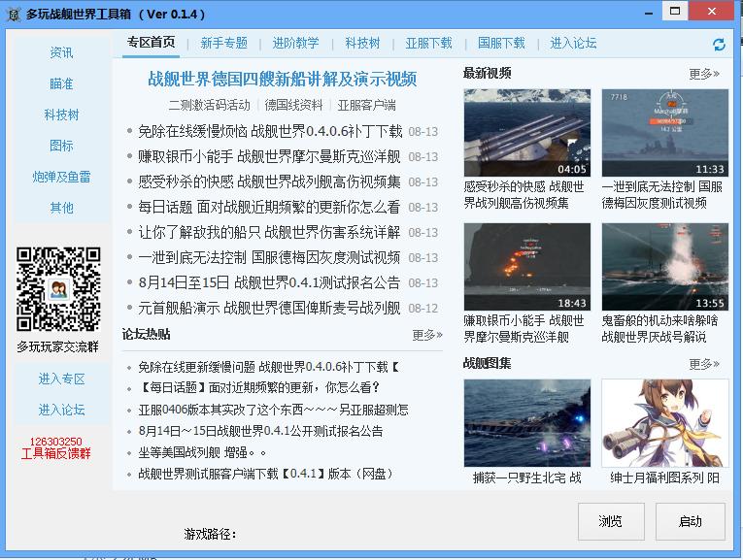This screenshot has width=743, height=560.
Task: Play the 04:05 battleship video thumbnail
Action: click(527, 133)
